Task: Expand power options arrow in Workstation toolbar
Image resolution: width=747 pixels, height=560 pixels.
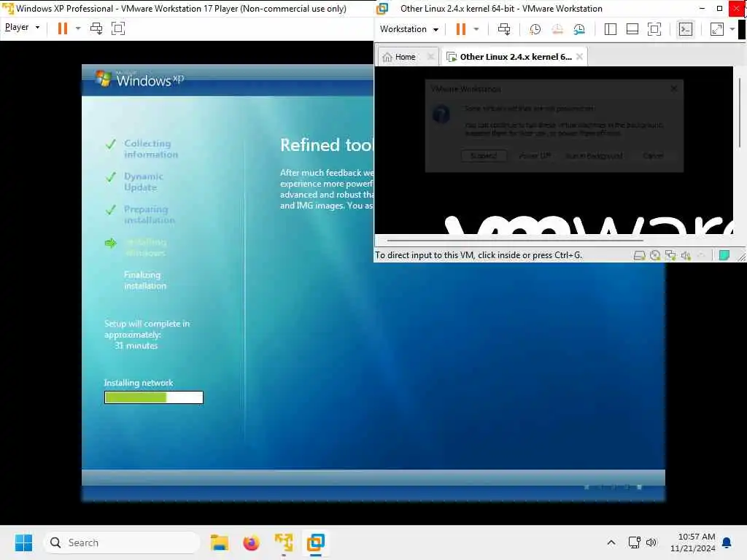Action: [x=476, y=29]
